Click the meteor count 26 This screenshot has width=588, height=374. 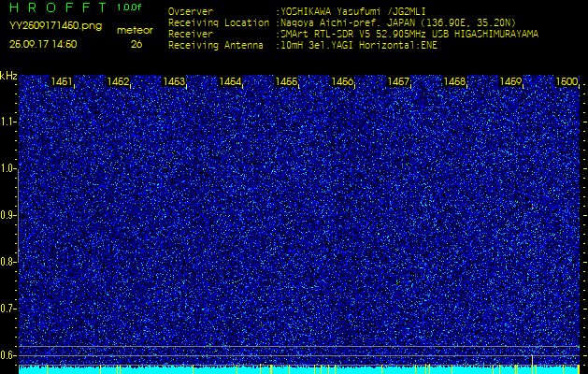click(136, 44)
